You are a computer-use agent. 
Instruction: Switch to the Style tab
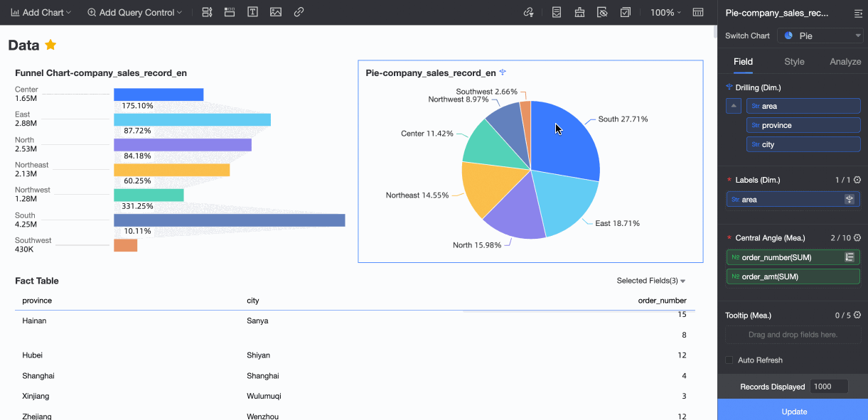(x=794, y=62)
